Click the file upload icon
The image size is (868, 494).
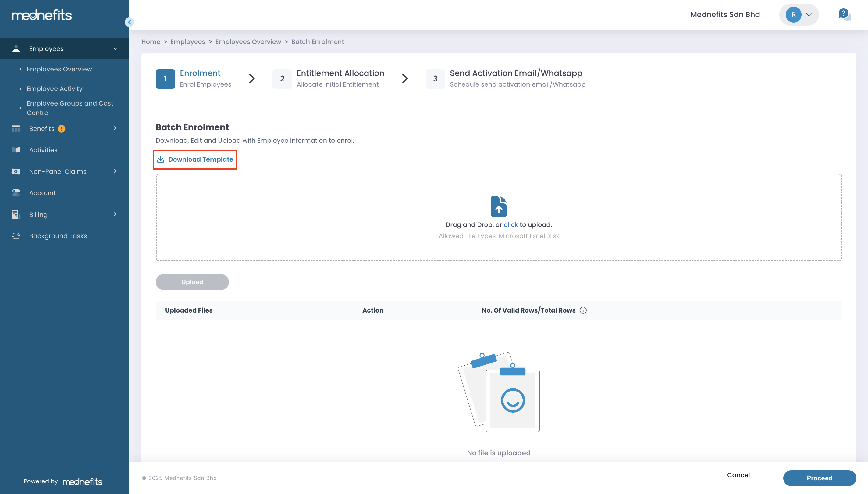(498, 206)
